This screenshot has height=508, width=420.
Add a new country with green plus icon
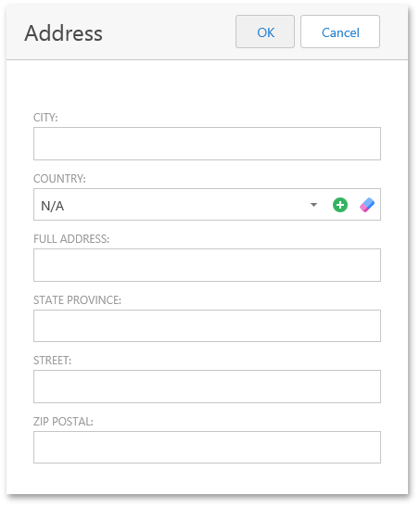pos(340,205)
